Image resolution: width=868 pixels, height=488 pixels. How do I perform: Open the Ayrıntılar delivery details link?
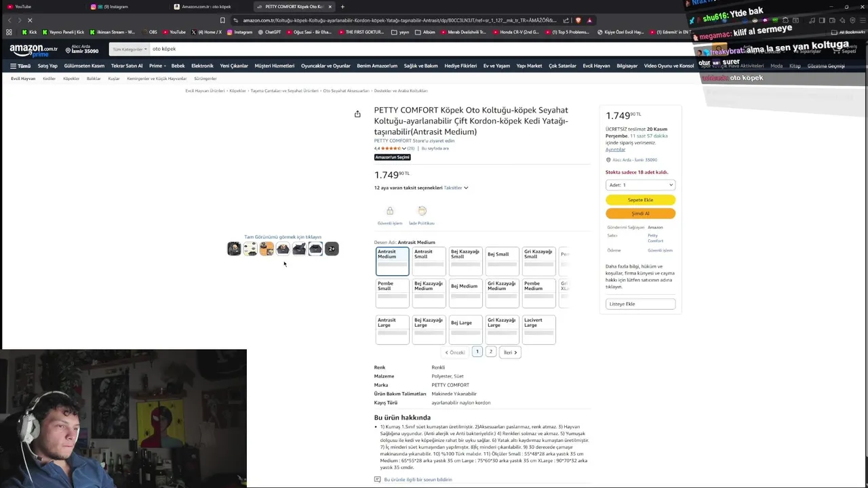(615, 149)
